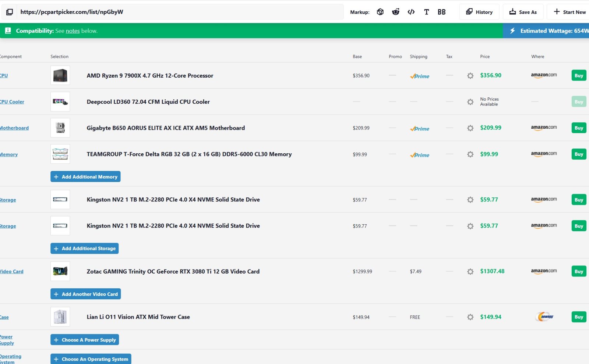Screen dimensions: 589x364
Task: Open Gigabyte motherboard thumbnail
Action: pyautogui.click(x=60, y=128)
